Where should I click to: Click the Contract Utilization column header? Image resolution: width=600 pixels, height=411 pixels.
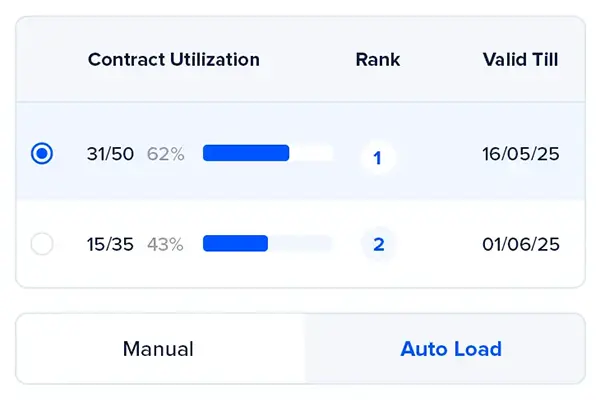tap(173, 59)
